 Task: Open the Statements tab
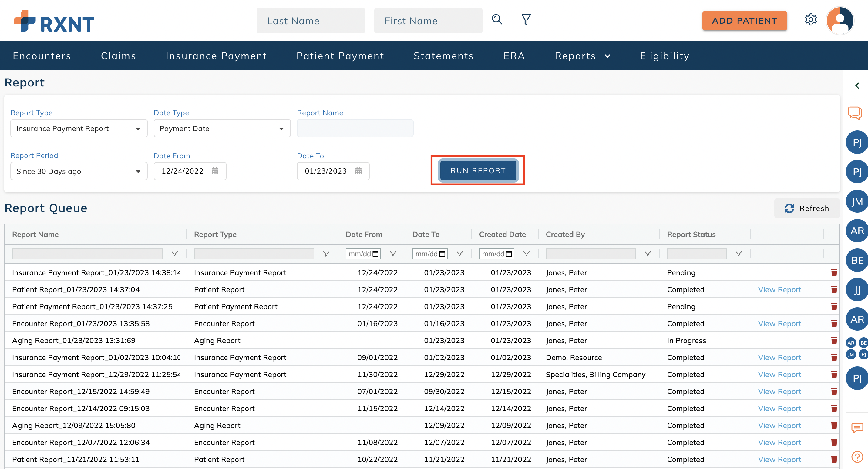(443, 56)
